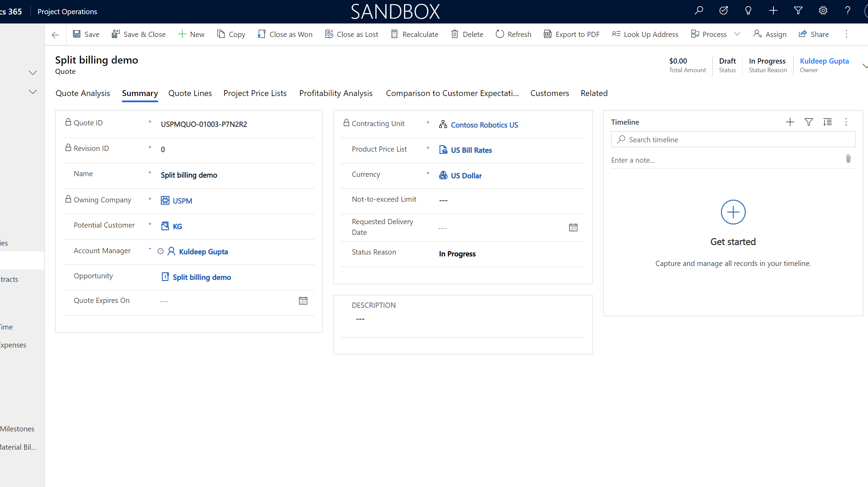Open the Quote Expires On date picker
The image size is (868, 487).
pos(303,300)
